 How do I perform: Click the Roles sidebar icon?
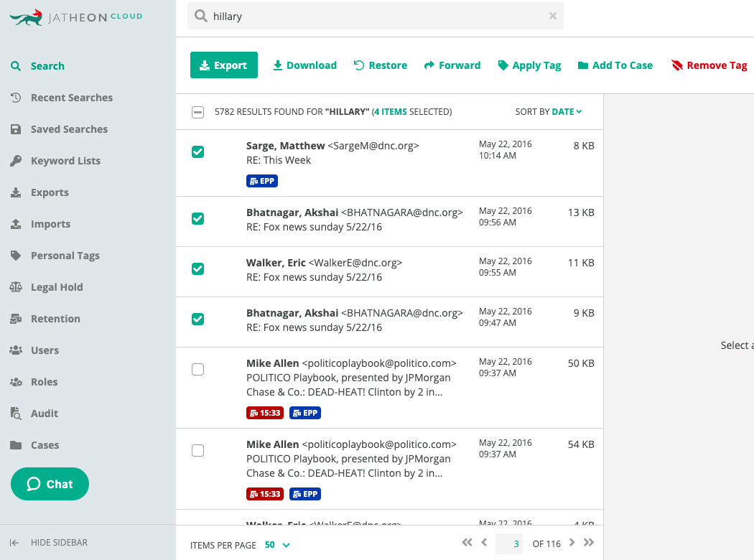coord(16,382)
